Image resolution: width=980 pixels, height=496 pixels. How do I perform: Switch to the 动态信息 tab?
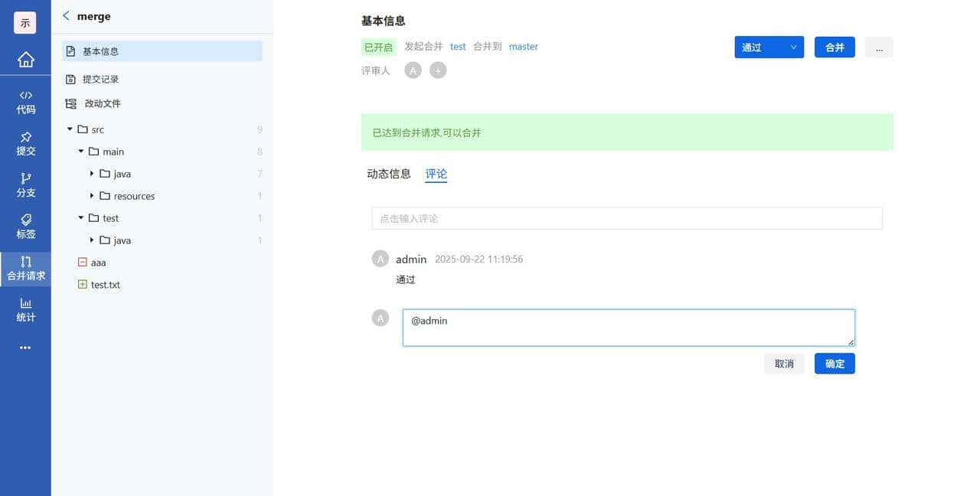[388, 173]
